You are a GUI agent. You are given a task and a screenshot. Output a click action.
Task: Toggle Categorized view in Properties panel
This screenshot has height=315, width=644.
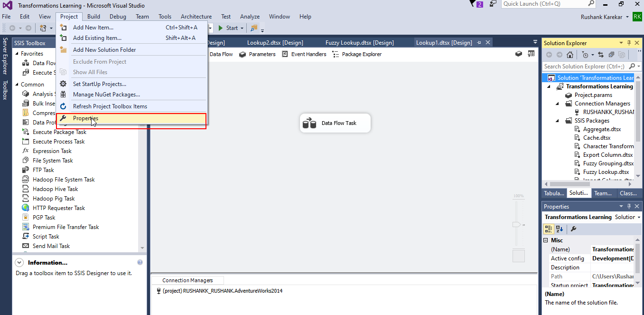pyautogui.click(x=549, y=229)
